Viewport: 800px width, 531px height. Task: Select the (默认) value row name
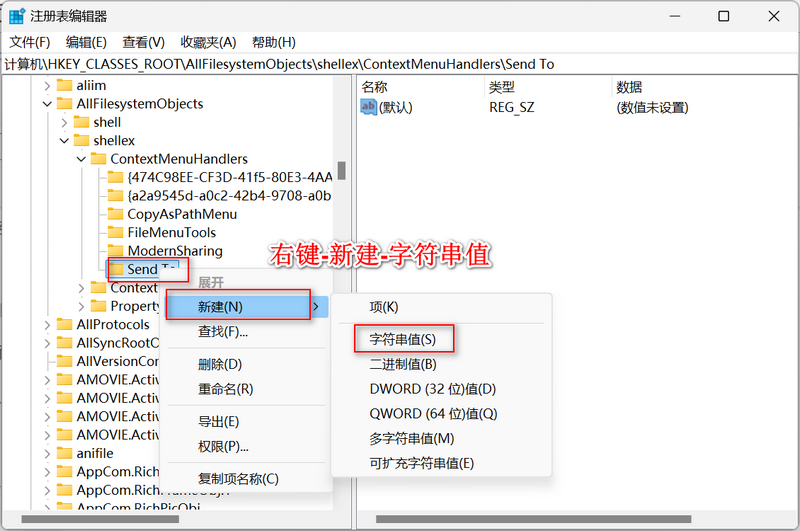[396, 108]
